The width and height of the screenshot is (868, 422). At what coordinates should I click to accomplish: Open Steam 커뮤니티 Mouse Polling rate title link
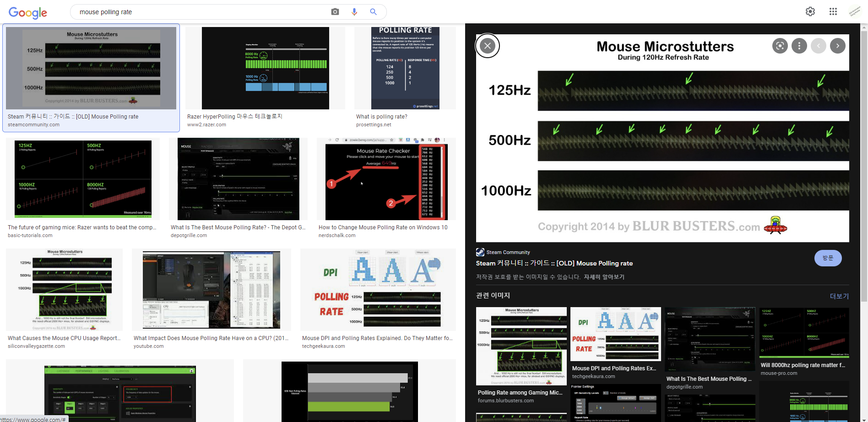click(554, 263)
